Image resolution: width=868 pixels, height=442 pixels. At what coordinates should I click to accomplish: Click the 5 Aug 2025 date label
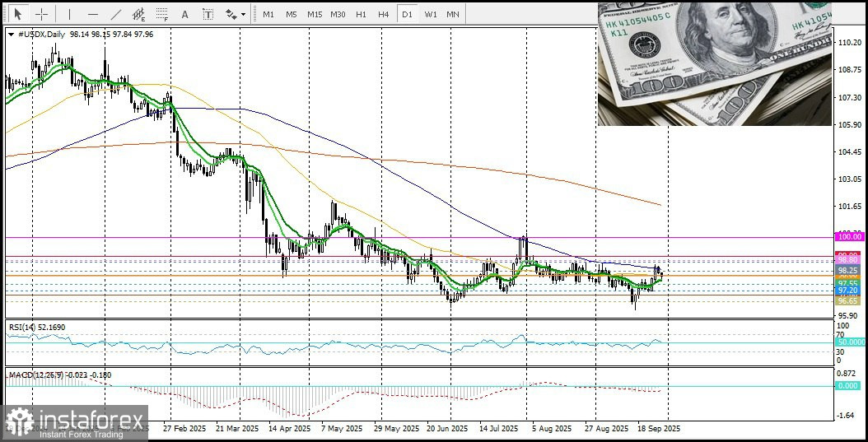click(x=552, y=428)
